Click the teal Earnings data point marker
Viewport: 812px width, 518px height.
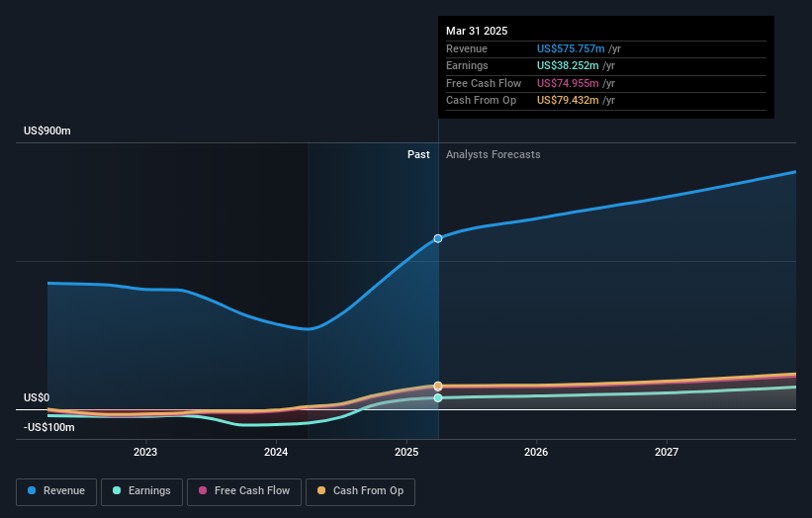pos(438,398)
